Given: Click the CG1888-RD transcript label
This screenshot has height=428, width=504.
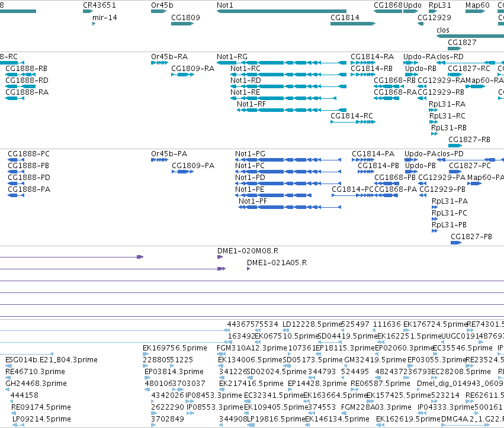Looking at the screenshot, I should coord(27,81).
